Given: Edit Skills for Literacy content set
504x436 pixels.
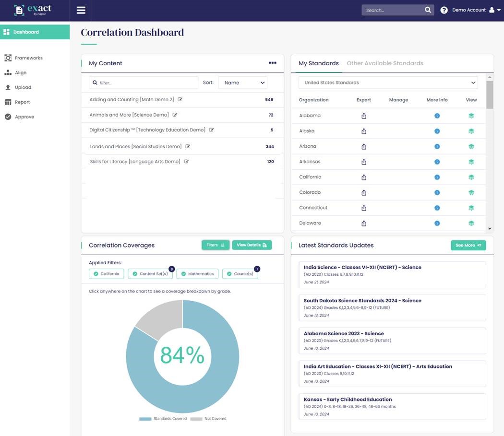Looking at the screenshot, I should [x=186, y=162].
